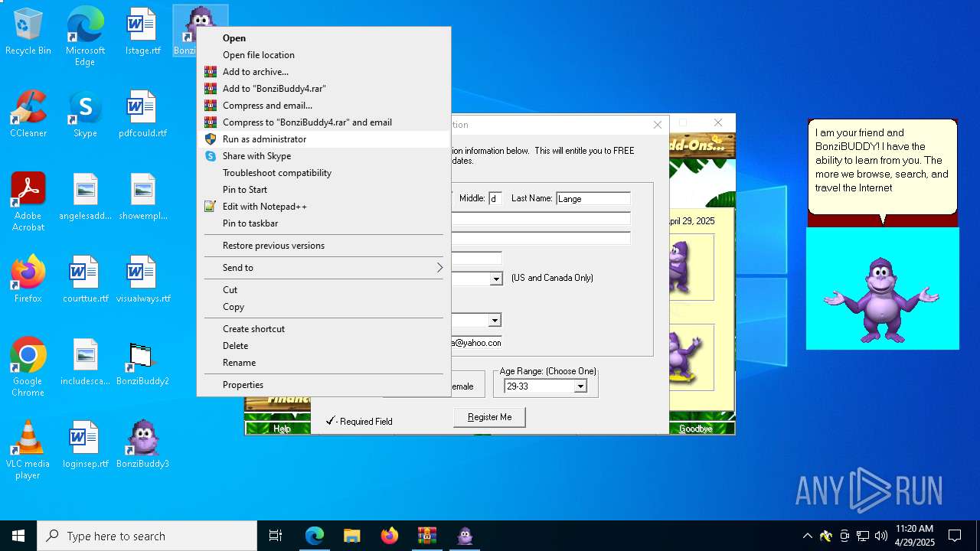Click the BonziBuddy purple gorilla character
The image size is (980, 551).
[882, 298]
